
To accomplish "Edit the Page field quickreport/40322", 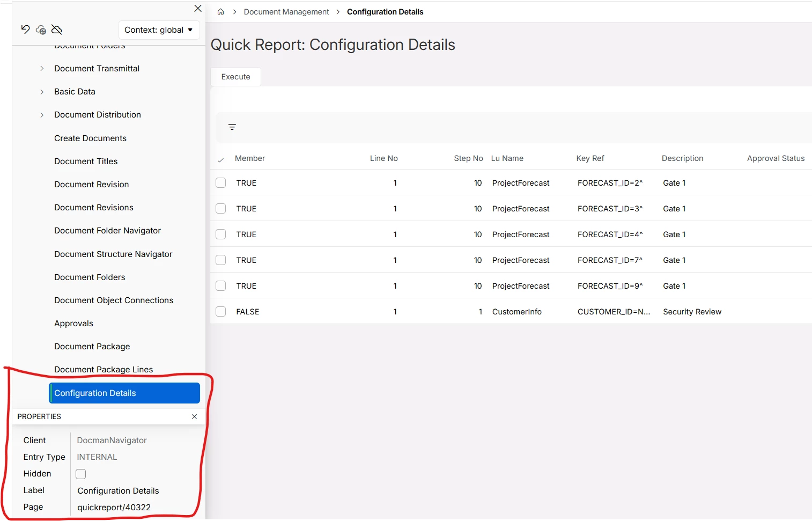I will 114,508.
